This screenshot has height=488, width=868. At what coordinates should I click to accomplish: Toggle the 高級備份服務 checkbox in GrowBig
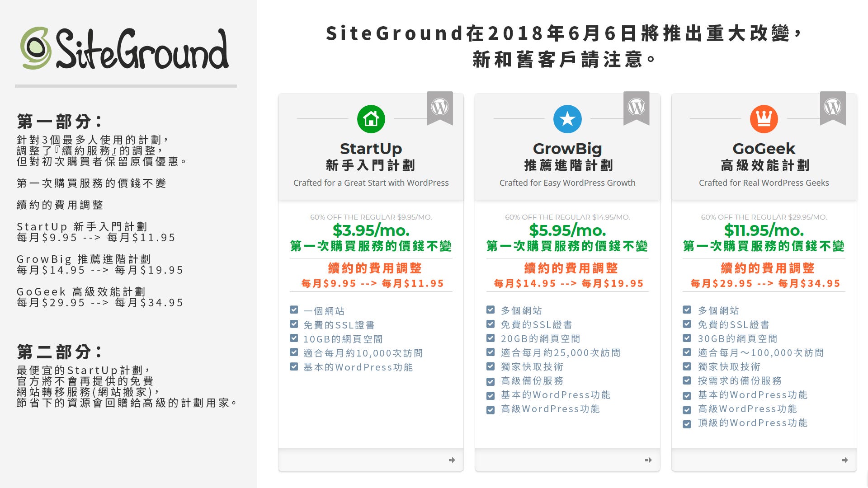[491, 381]
